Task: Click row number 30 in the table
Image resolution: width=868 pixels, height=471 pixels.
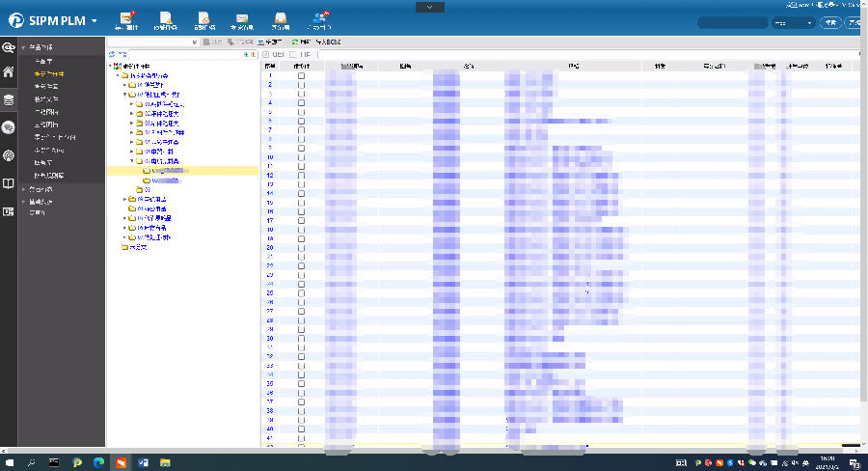Action: [x=270, y=338]
